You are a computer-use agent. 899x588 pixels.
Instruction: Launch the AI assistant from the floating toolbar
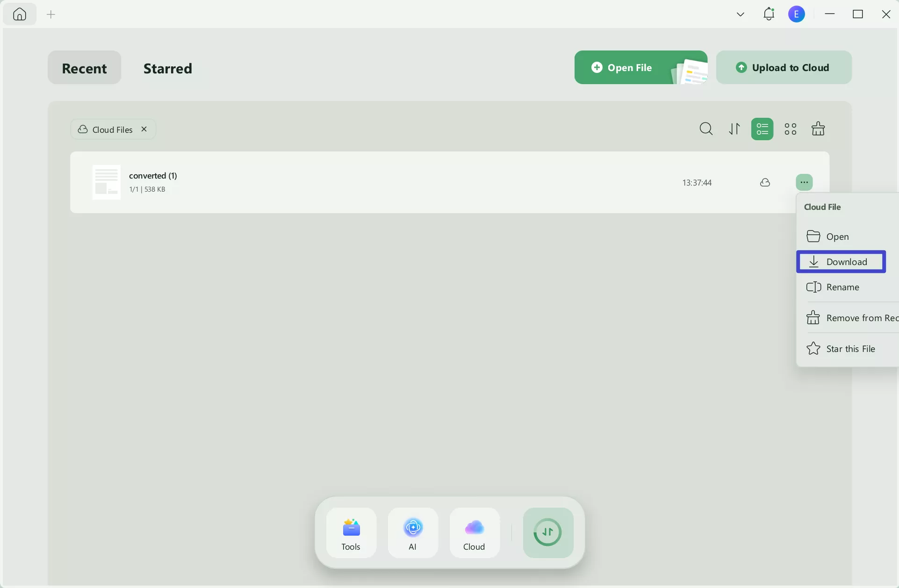coord(413,533)
